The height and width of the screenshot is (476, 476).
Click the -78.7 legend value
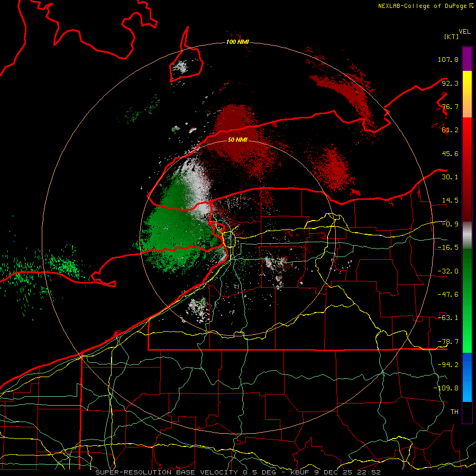point(448,342)
